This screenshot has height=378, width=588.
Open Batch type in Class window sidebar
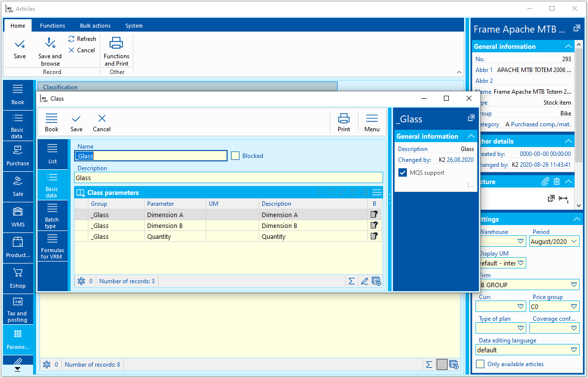52,216
